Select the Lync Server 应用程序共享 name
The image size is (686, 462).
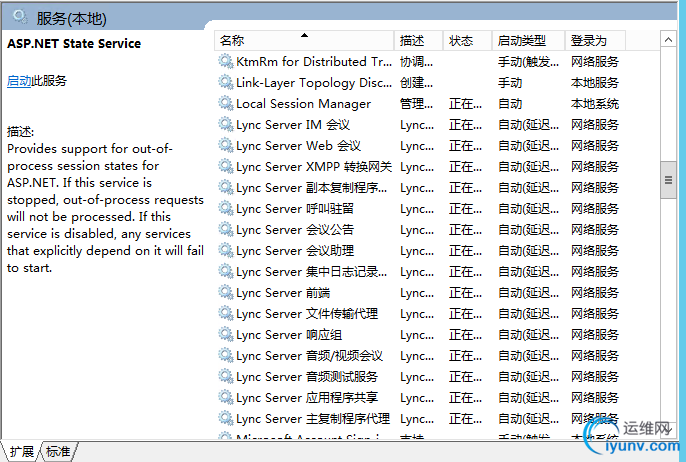pos(307,398)
